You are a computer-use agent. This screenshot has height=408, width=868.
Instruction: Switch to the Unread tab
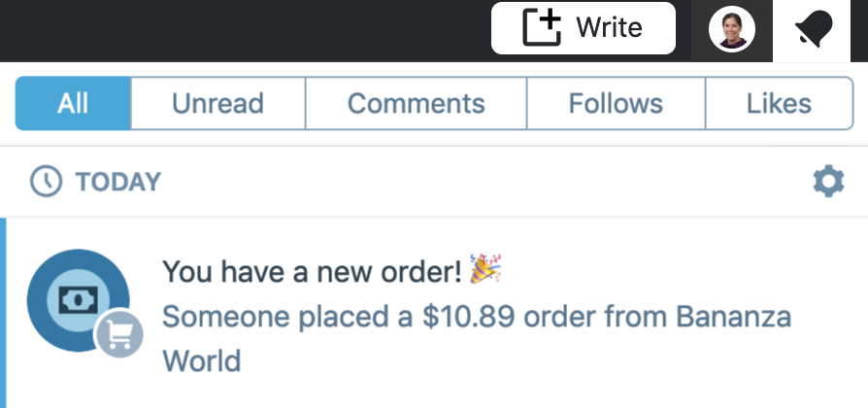(x=218, y=104)
